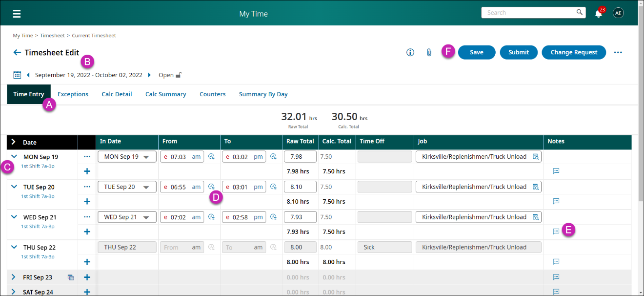Open notes for FRI Sep 23
Viewport: 644px width, 296px height.
[556, 277]
